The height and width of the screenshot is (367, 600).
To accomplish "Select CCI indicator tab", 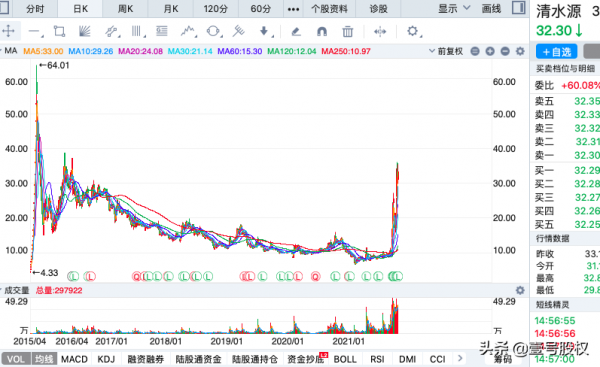I will point(437,359).
